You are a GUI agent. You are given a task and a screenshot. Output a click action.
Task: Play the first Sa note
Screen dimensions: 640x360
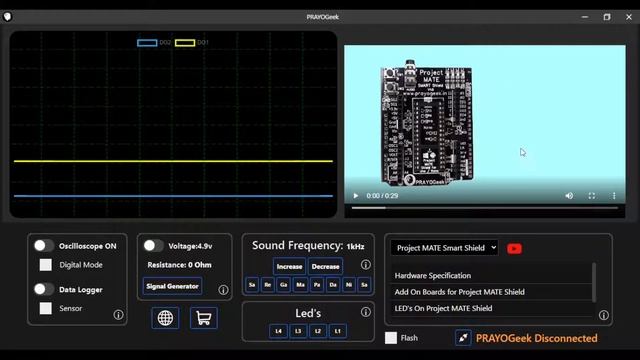pyautogui.click(x=252, y=284)
